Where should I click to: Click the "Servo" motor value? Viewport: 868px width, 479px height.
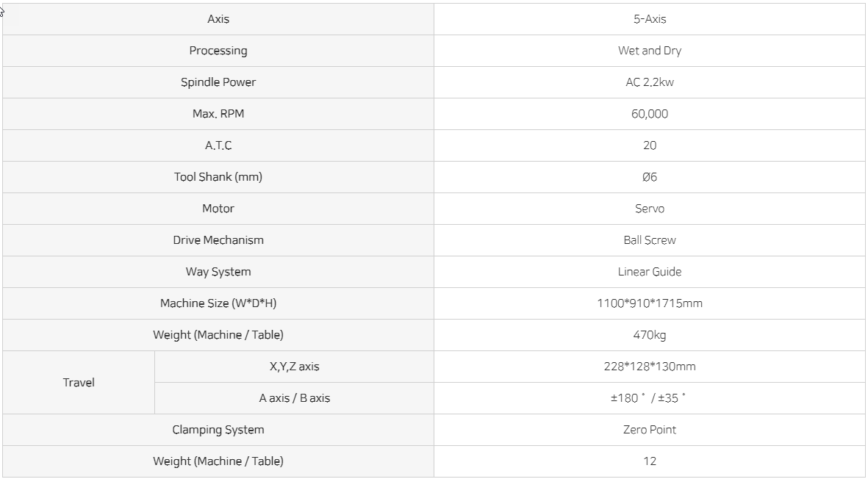650,209
